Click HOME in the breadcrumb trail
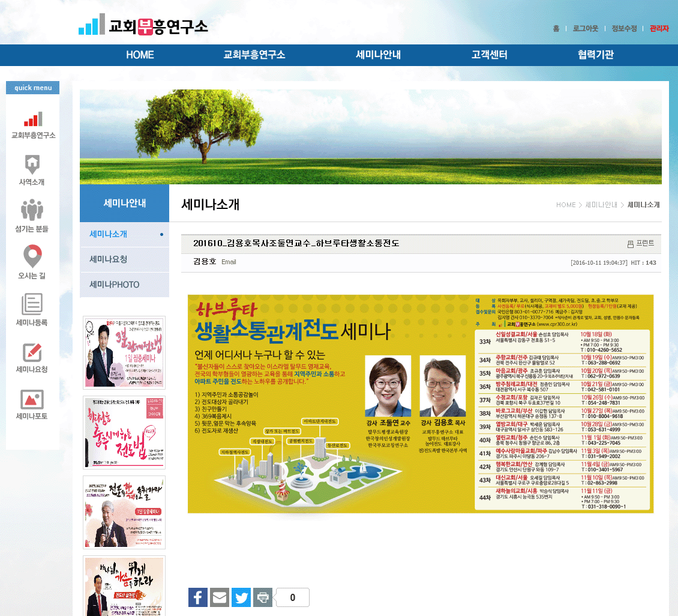This screenshot has width=678, height=616. coord(566,205)
